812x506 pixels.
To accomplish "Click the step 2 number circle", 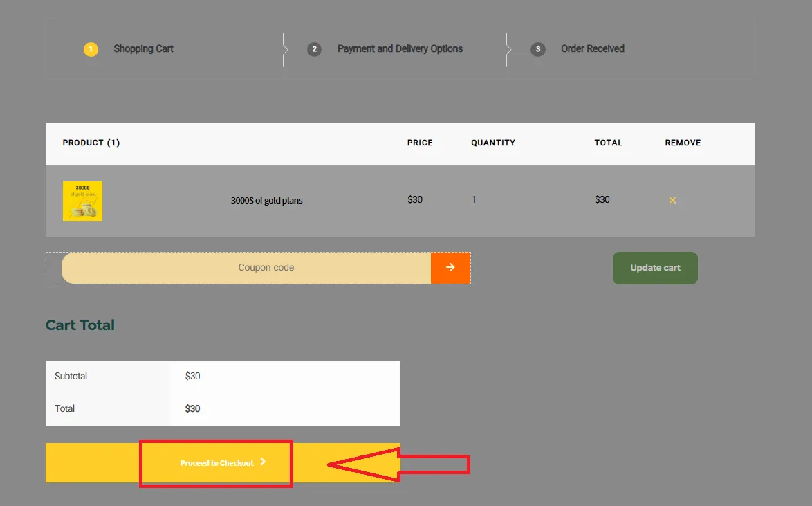I will (x=314, y=49).
